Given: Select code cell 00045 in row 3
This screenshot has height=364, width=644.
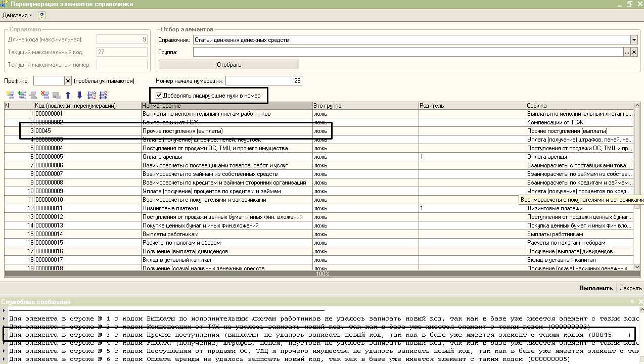Looking at the screenshot, I should (87, 131).
